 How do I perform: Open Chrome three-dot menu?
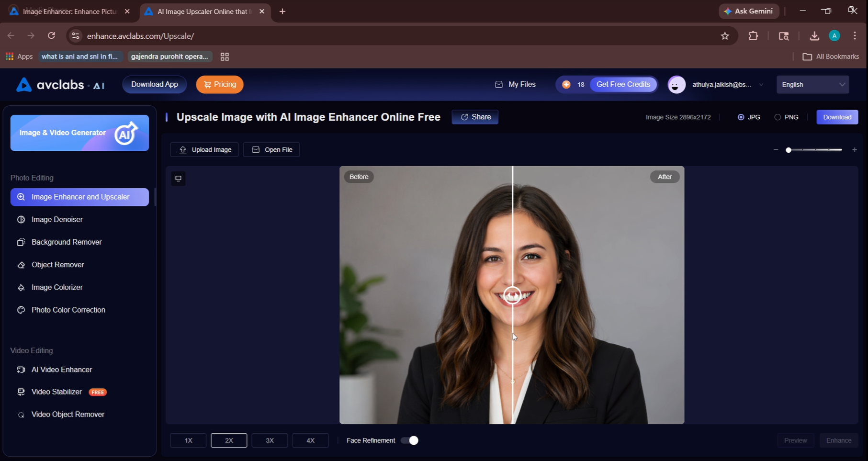coord(855,36)
